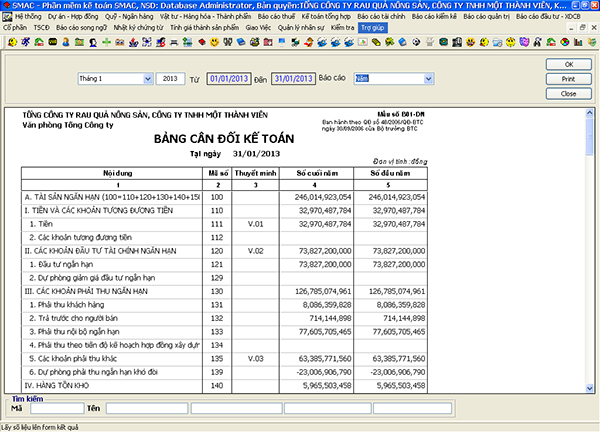The height and width of the screenshot is (432, 600).
Task: Click the silhouette head profile icon
Action: tap(93, 42)
